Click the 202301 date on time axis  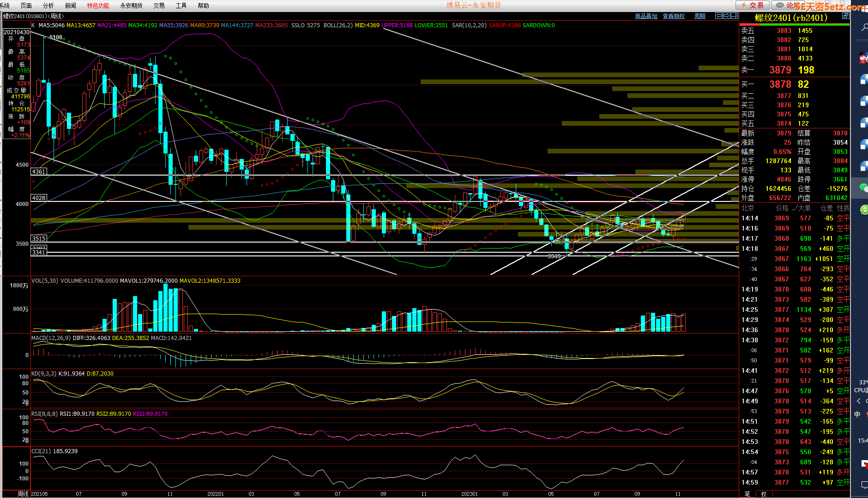470,494
